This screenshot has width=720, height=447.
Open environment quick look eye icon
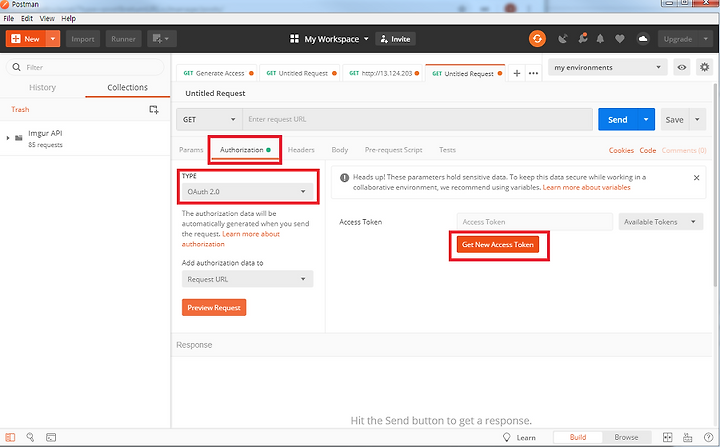coord(682,68)
